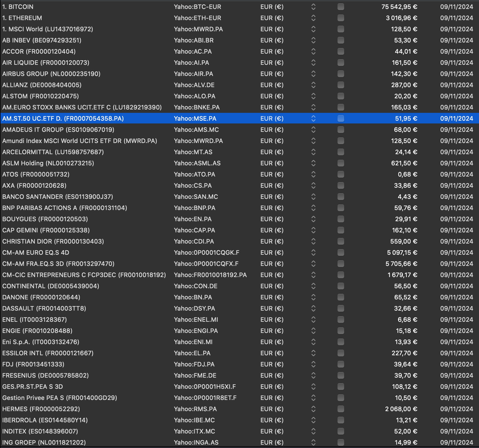Select 'BANCO SANTANDER (ES0113900J37)' name
The image size is (479, 448).
click(x=58, y=197)
